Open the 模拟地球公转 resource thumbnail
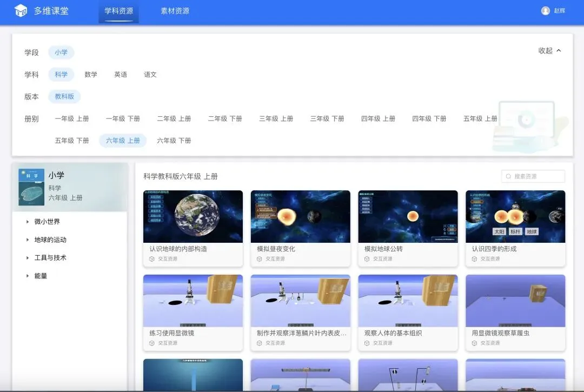The height and width of the screenshot is (392, 584). click(x=408, y=217)
